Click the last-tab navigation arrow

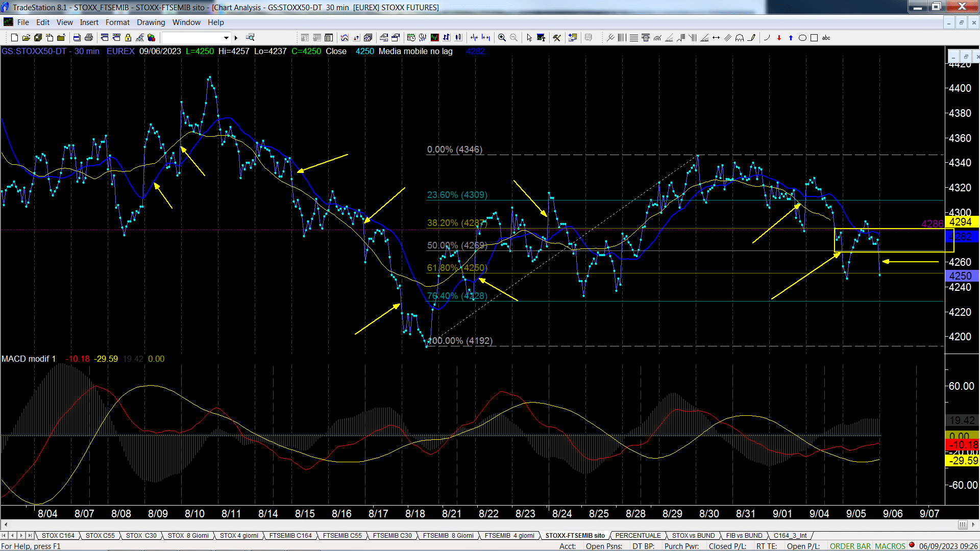[x=30, y=535]
